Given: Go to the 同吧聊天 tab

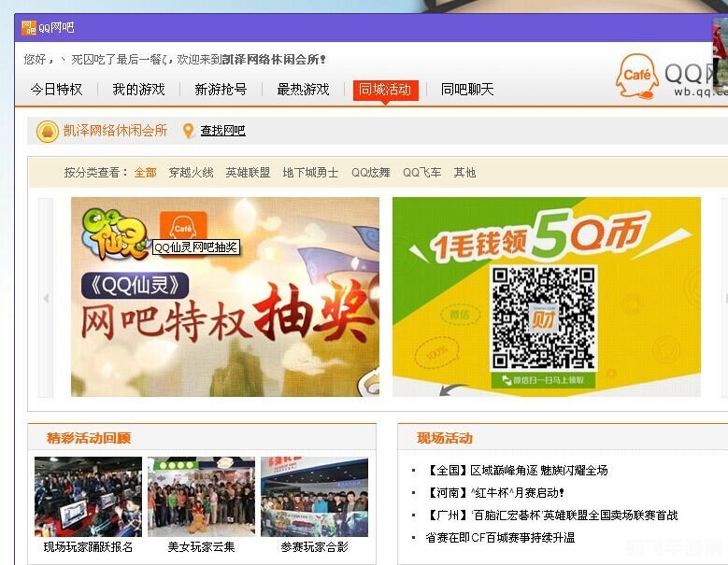Looking at the screenshot, I should point(467,90).
